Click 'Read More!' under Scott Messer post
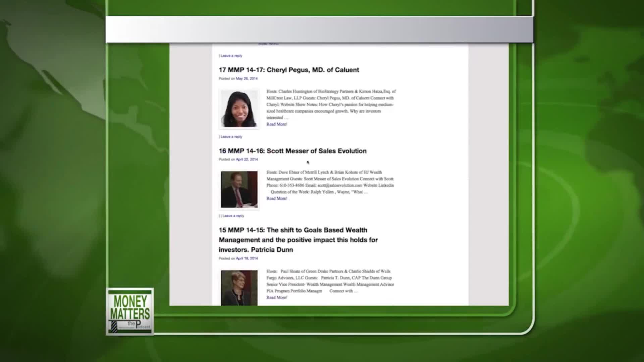This screenshot has width=644, height=362. 277,198
